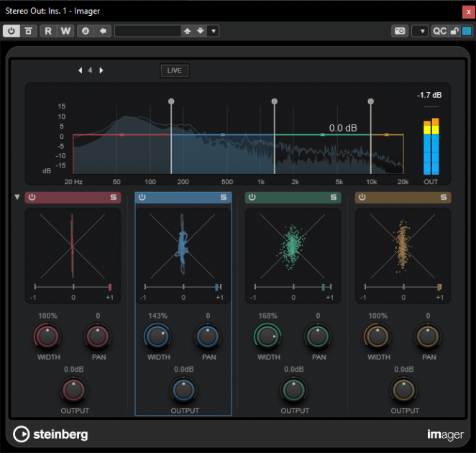Click the bypass effect button in toolbar
The width and height of the screenshot is (476, 453).
[x=29, y=31]
